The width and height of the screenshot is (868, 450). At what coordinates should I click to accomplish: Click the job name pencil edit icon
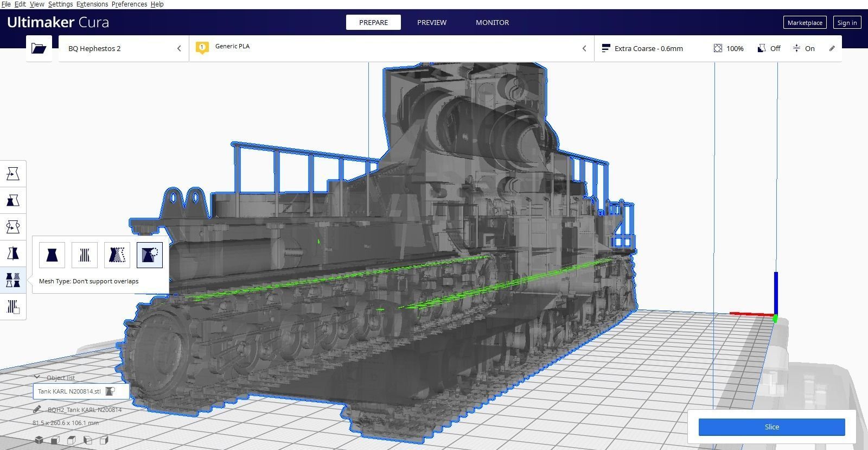pos(37,409)
